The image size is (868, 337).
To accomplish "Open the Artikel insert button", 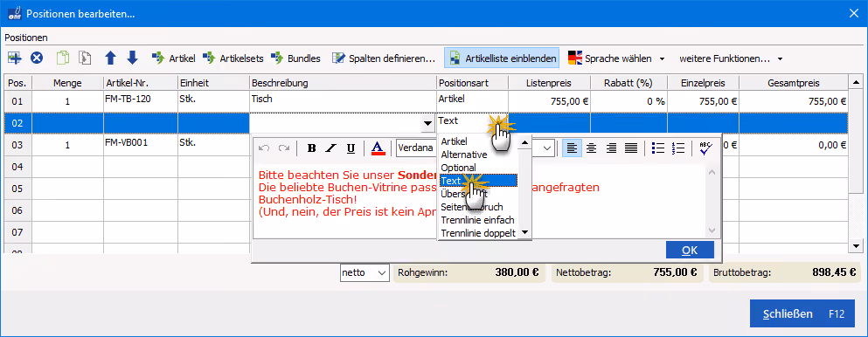I will tap(174, 58).
